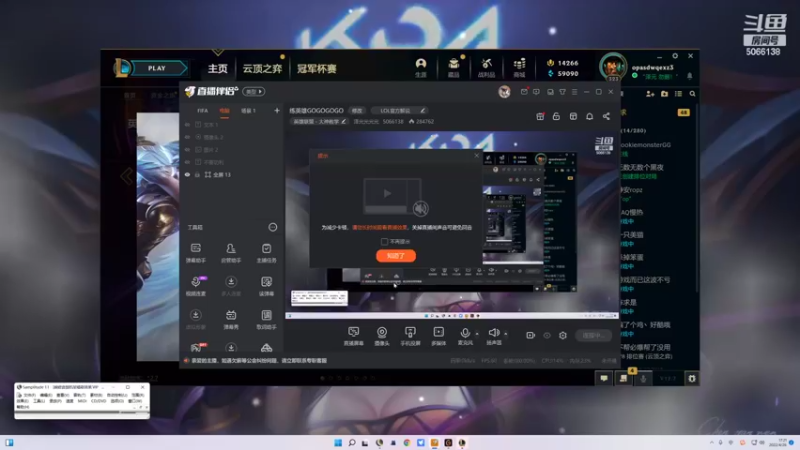
Task: Click the share-screen capture icon in the bottom toolbar
Action: point(354,333)
